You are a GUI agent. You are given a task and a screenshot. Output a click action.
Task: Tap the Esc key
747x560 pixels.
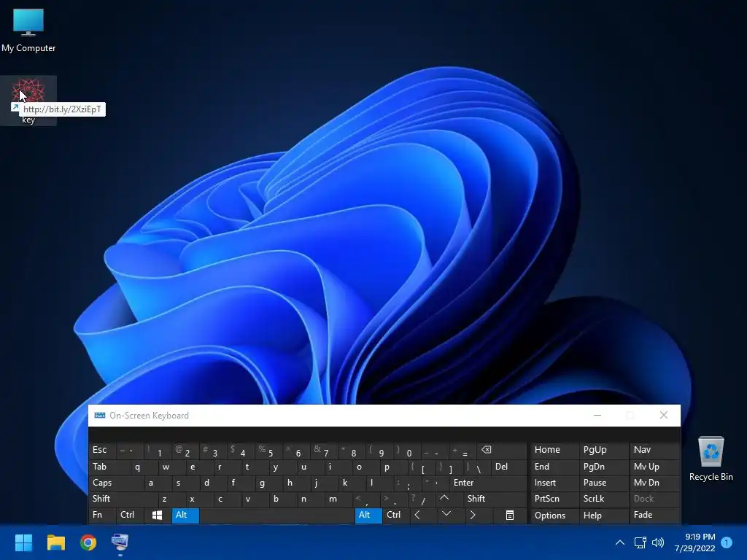point(102,450)
